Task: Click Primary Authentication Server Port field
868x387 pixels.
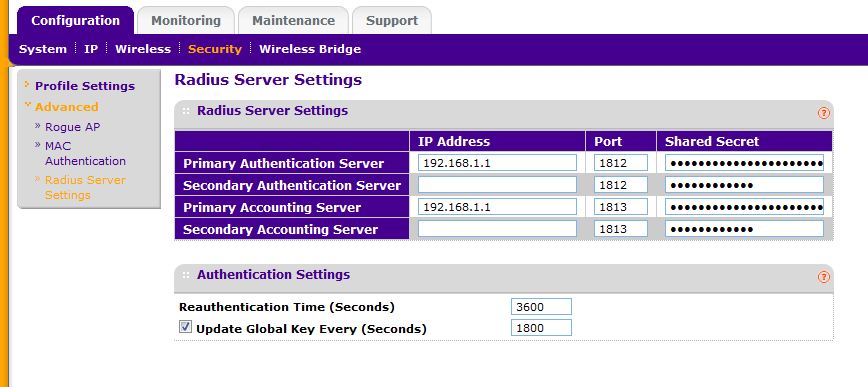Action: 621,163
